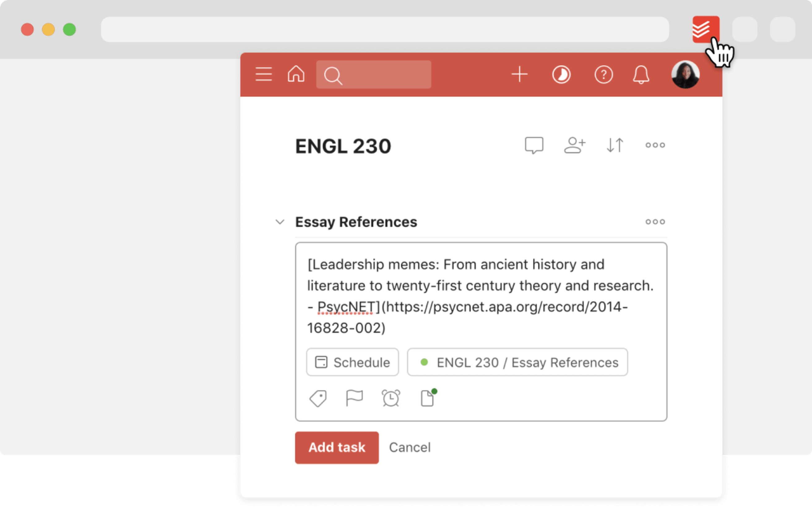This screenshot has width=812, height=509.
Task: Open the sort arrows icon
Action: (x=615, y=145)
